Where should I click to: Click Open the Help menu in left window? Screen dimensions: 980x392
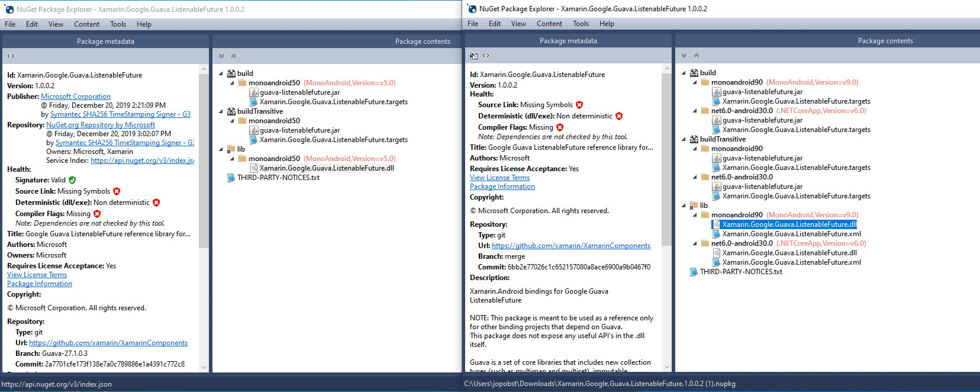pyautogui.click(x=144, y=24)
